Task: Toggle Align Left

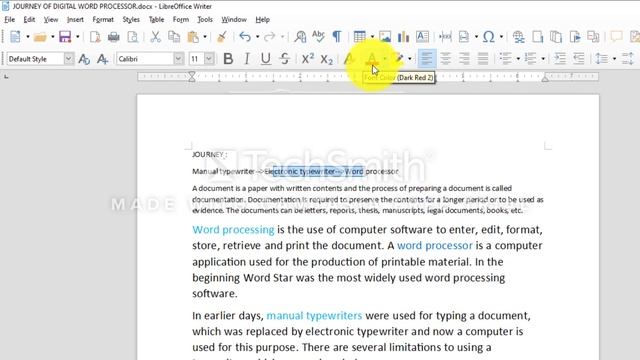Action: click(427, 59)
